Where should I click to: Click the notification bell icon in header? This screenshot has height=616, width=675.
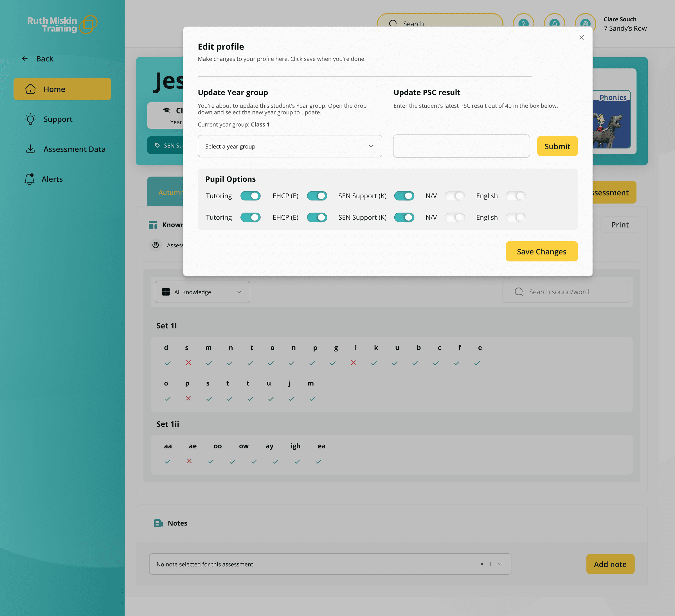coord(554,24)
